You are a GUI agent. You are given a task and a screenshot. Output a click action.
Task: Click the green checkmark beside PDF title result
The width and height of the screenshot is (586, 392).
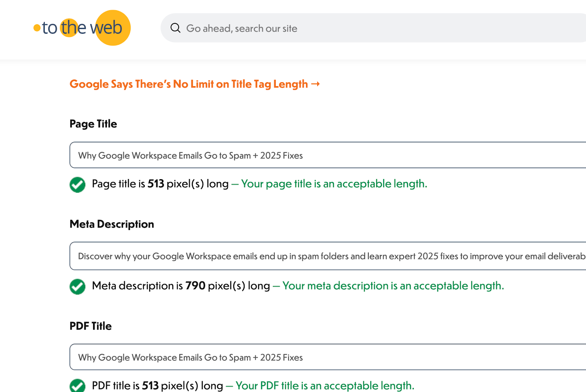77,385
